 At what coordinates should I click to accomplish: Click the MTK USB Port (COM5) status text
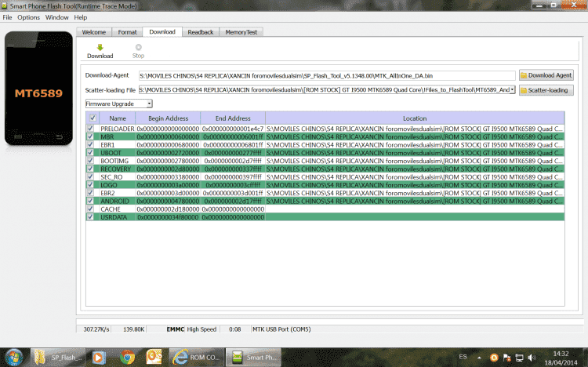(281, 329)
